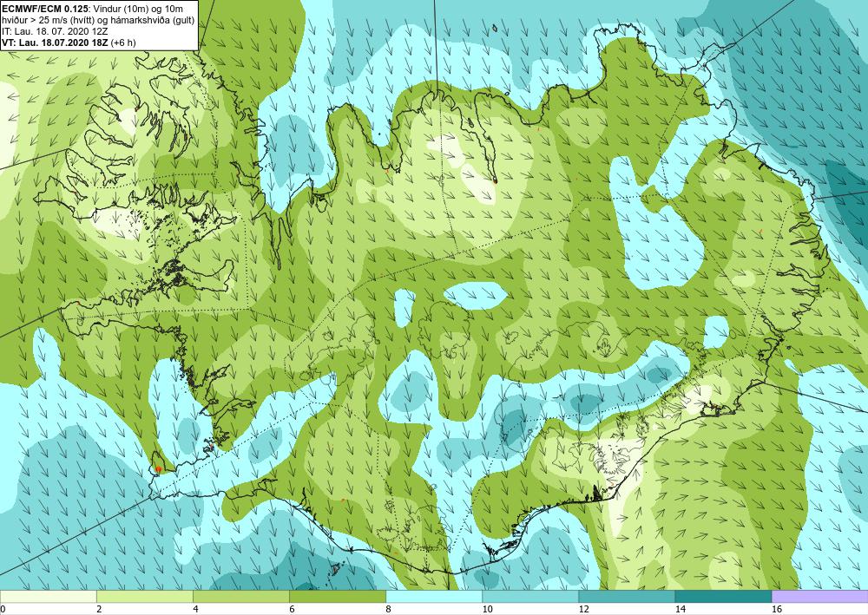Click the 12–14 m/s teal legend swatch
This screenshot has width=868, height=615.
coord(627,596)
